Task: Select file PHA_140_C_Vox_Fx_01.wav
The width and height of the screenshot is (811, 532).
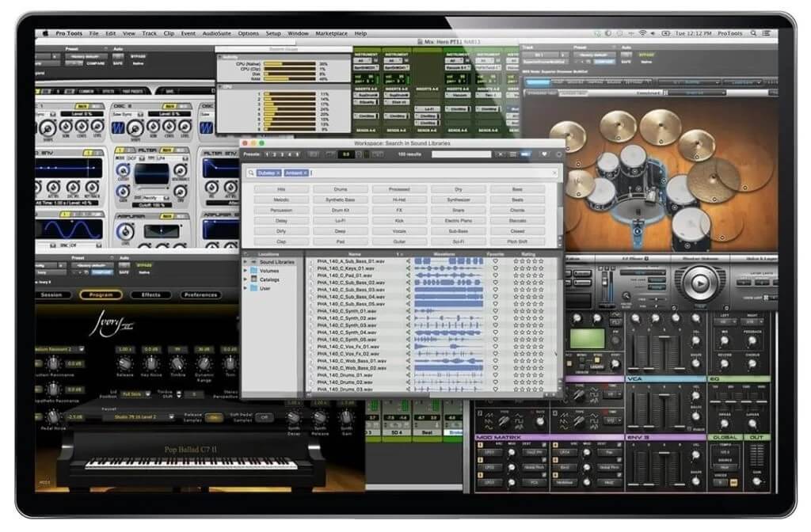Action: 348,347
